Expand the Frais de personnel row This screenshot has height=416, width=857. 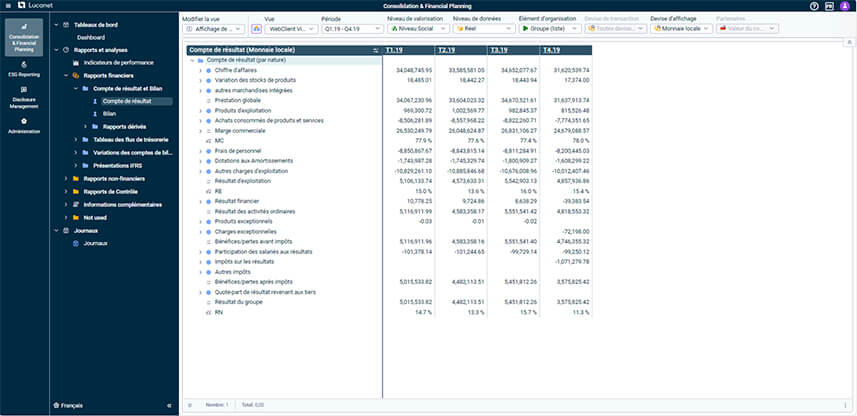click(x=200, y=151)
